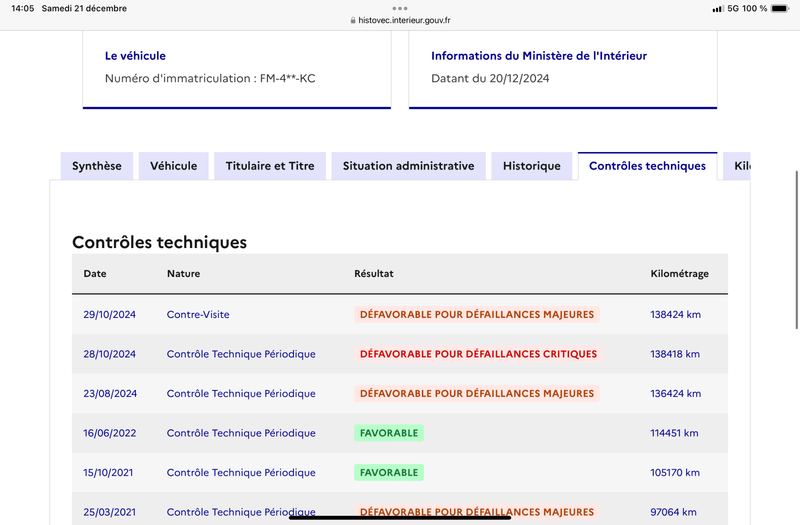Select the Contrôles techniques tab

tap(647, 166)
